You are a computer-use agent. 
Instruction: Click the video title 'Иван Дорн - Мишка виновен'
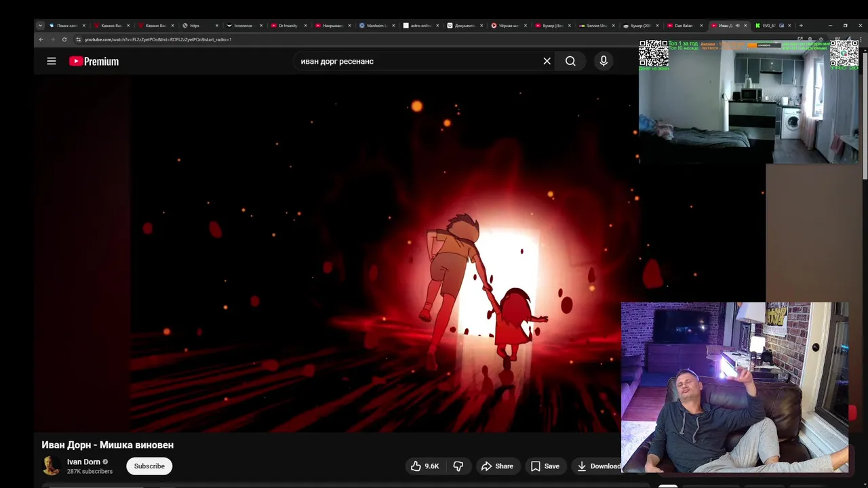coord(108,445)
